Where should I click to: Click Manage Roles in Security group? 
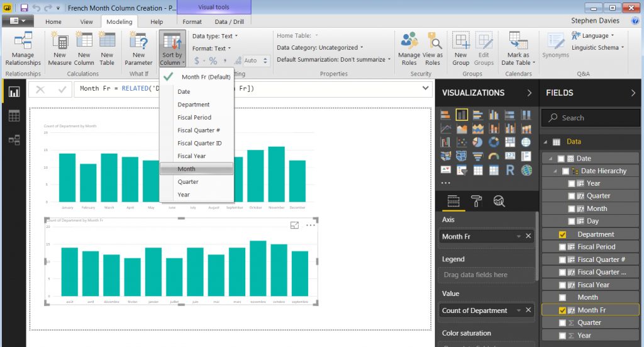pos(409,48)
